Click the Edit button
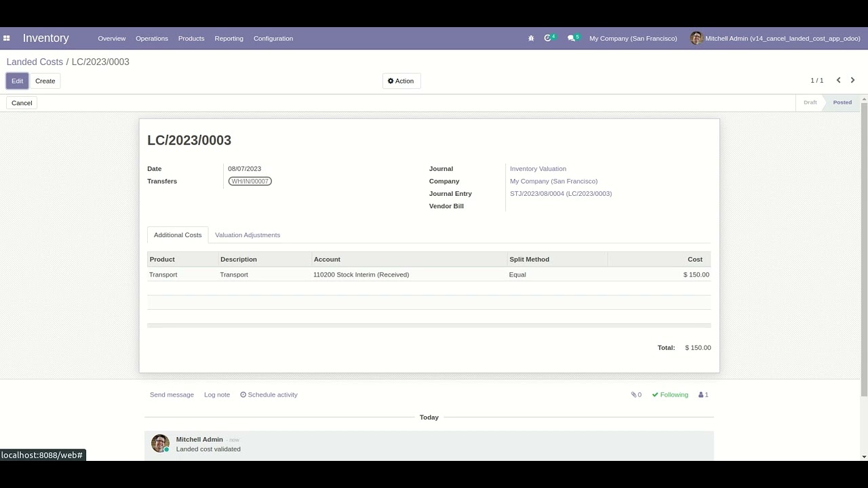Screen dimensions: 868x488 17,81
